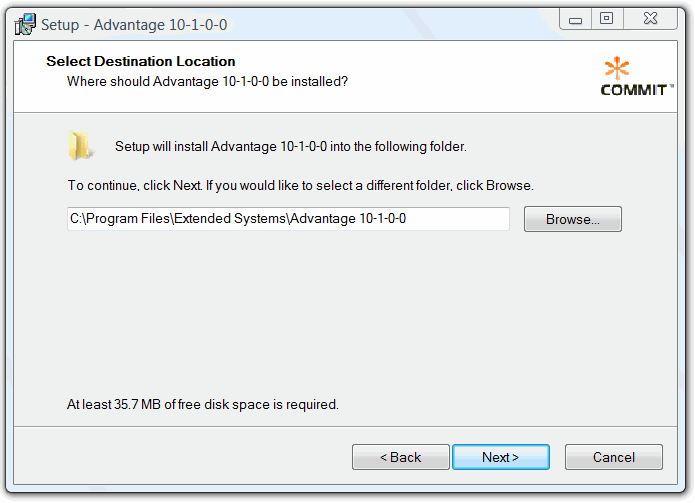
Task: Click the 'To continue, click Next' instruction text
Action: (300, 186)
